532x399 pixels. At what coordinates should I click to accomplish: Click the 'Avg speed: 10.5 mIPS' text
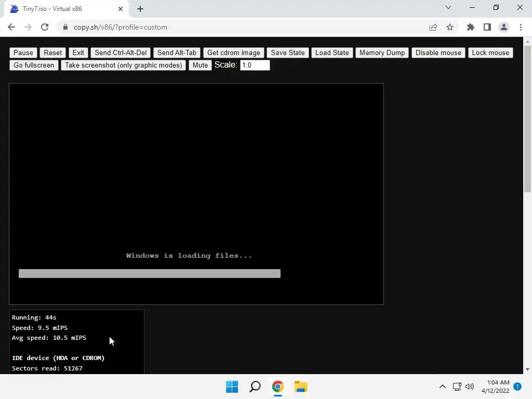point(49,338)
